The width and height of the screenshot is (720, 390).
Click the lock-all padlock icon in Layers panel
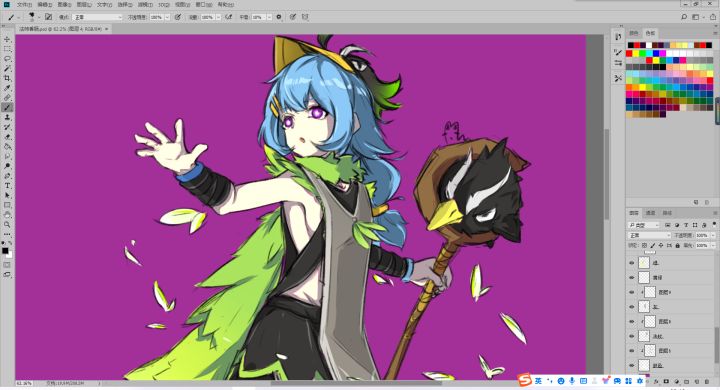click(x=677, y=246)
